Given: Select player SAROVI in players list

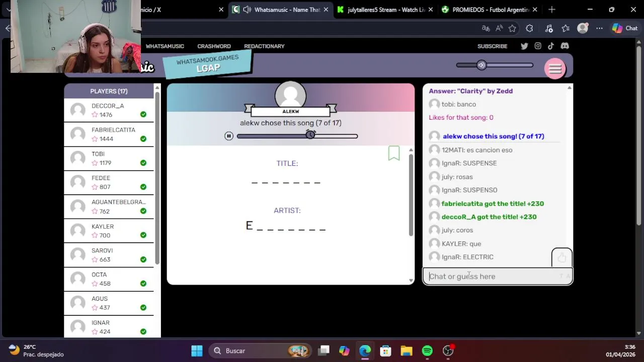Looking at the screenshot, I should coord(109,255).
